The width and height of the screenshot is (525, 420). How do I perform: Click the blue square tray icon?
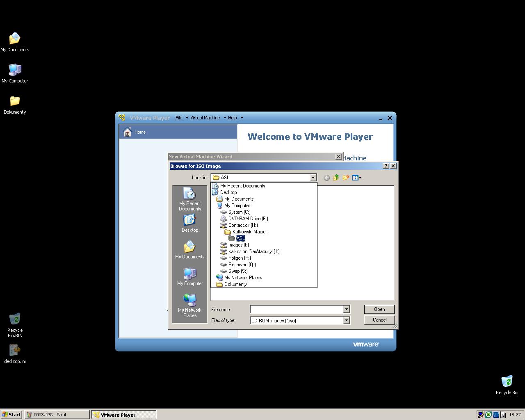pyautogui.click(x=496, y=415)
